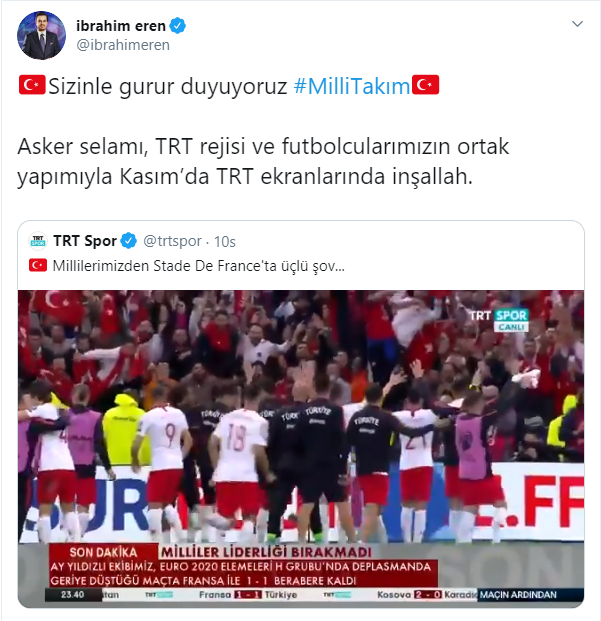
Task: Click the TRT Spor verified badge
Action: (x=129, y=240)
